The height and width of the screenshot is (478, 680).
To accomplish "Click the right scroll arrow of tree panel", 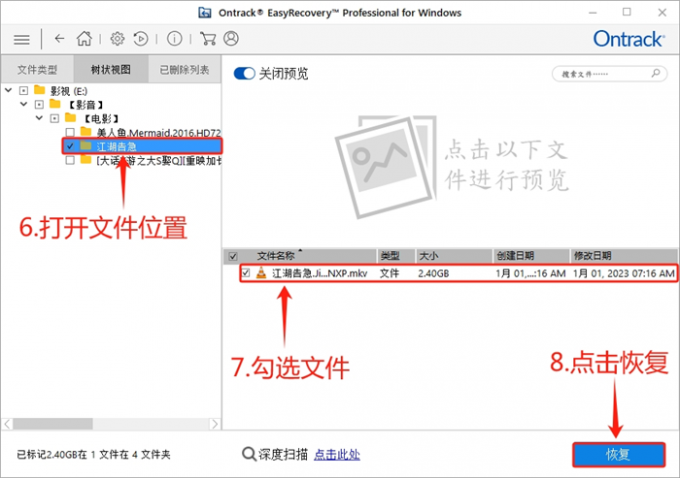I will pyautogui.click(x=215, y=423).
